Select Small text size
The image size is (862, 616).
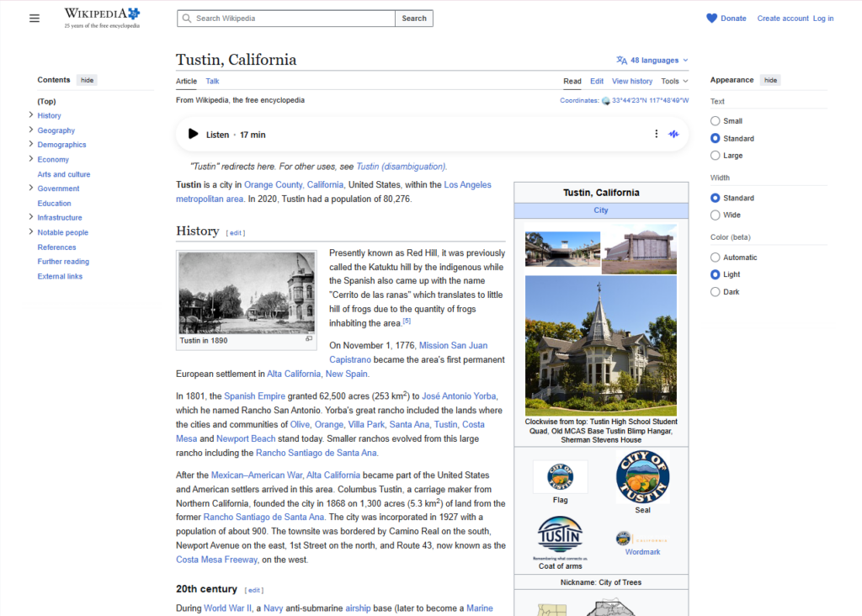pos(715,121)
